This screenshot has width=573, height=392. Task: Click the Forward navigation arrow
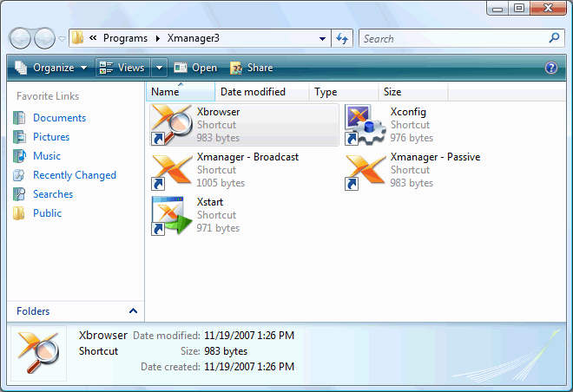point(44,38)
